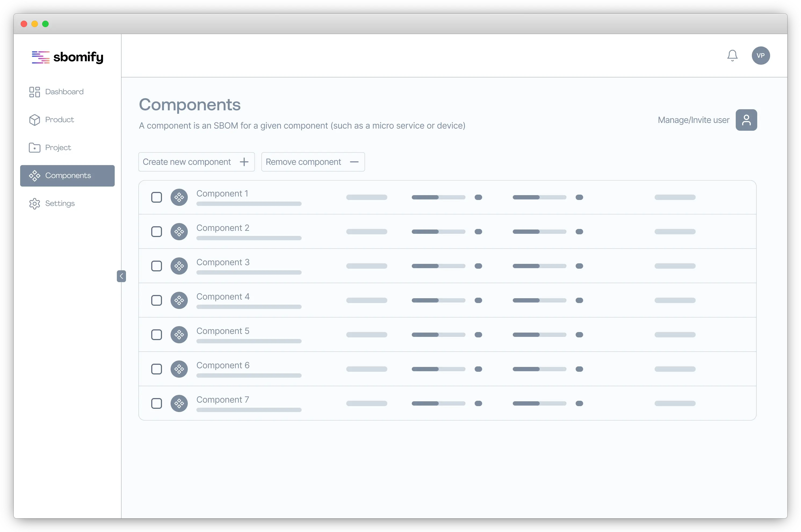Open the VP user avatar
Viewport: 801px width, 532px height.
tap(761, 56)
